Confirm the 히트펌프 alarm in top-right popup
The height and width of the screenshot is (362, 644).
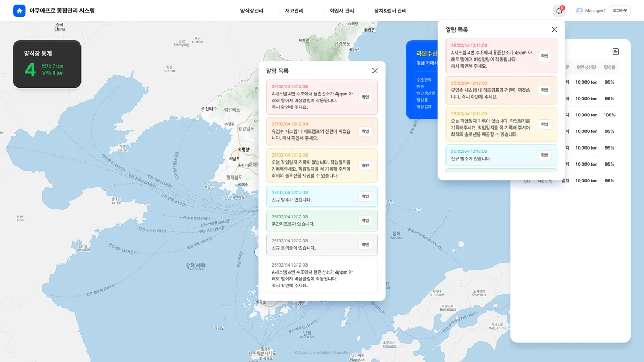tap(545, 90)
